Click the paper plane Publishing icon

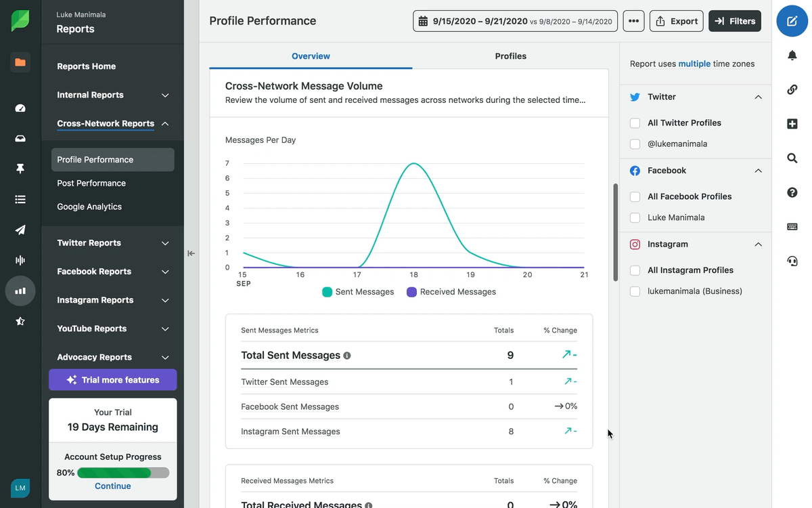(x=20, y=230)
